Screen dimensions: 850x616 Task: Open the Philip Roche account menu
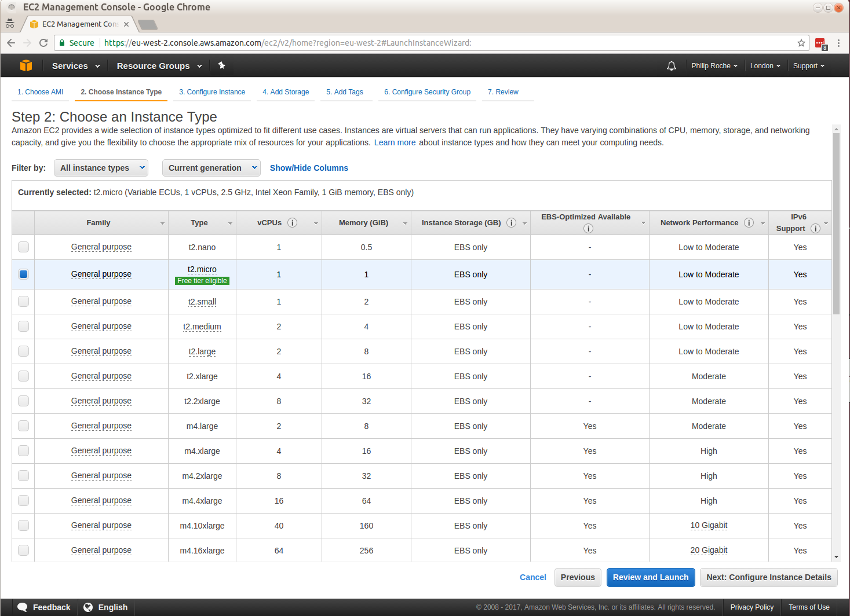714,66
